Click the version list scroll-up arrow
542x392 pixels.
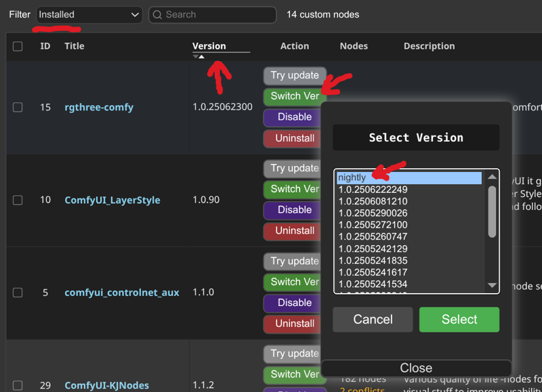[493, 177]
